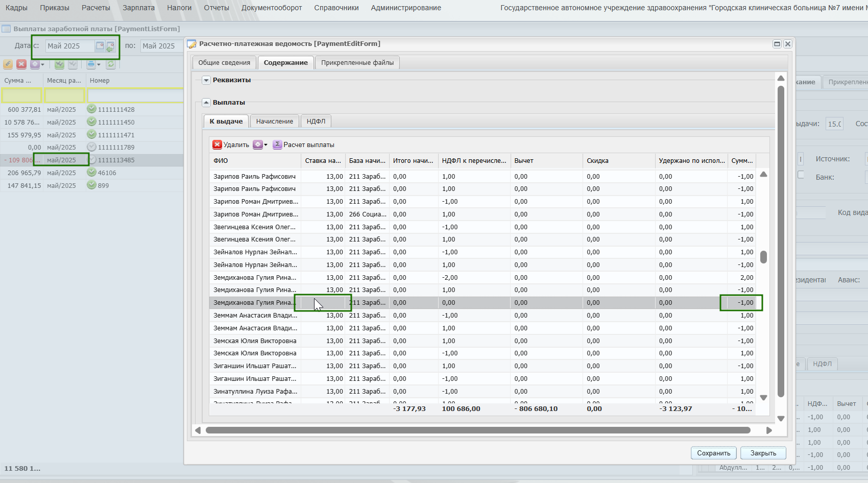Maximize the Расчетно-платежная ведомость dialog
The height and width of the screenshot is (483, 868).
[x=777, y=44]
